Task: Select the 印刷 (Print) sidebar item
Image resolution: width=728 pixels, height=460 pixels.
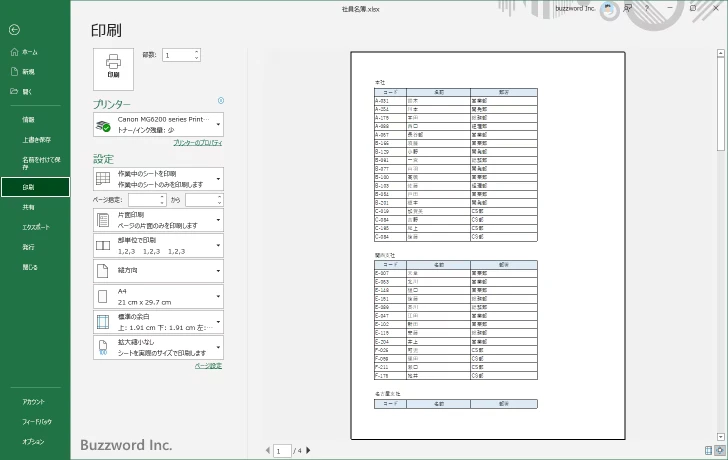Action: click(x=35, y=187)
